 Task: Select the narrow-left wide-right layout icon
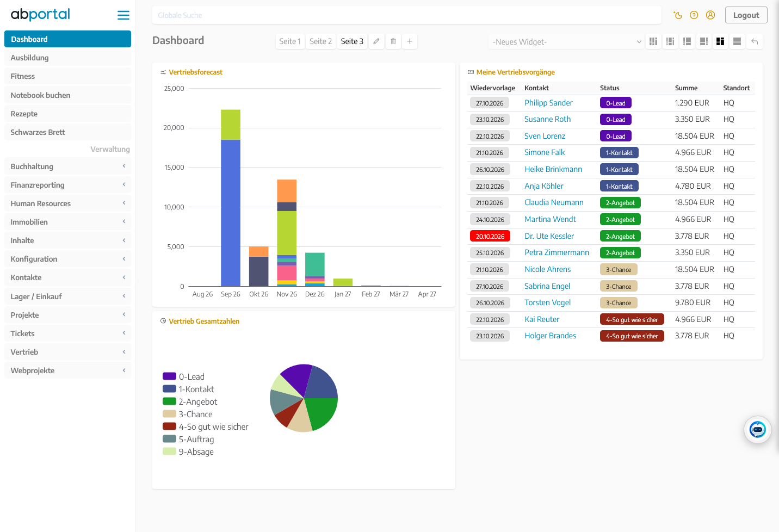[687, 41]
